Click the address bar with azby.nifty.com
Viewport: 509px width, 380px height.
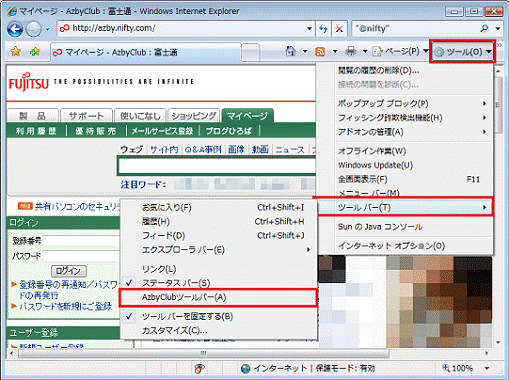point(182,28)
